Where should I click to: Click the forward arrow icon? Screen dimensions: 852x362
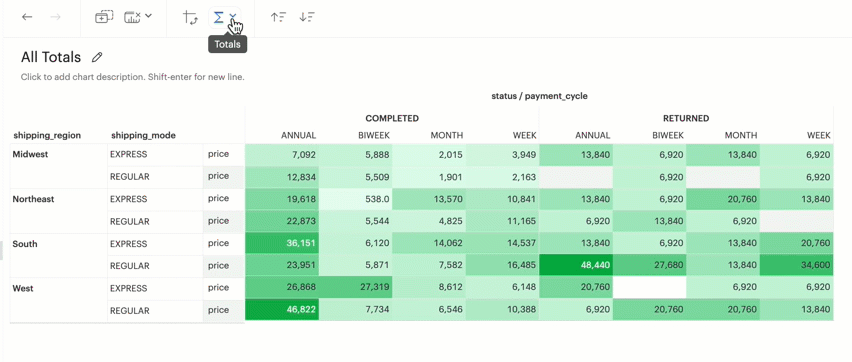tap(55, 17)
